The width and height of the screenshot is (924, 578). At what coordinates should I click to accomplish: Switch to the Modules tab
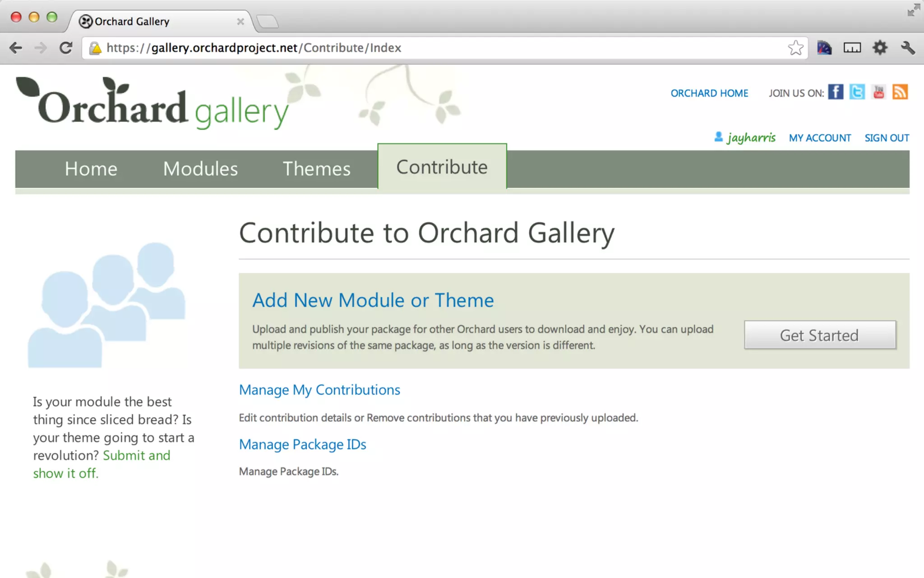coord(200,169)
